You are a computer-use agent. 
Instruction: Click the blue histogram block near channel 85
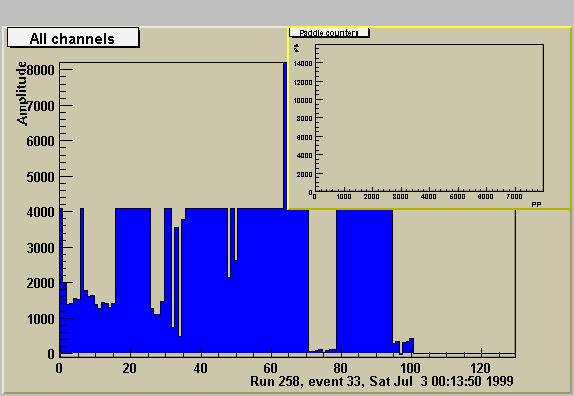[364, 282]
